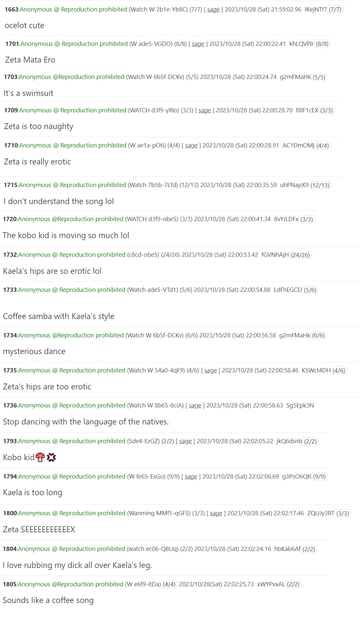Click the (8/8) ID badge beside khLQVPIr
The width and height of the screenshot is (364, 621).
pyautogui.click(x=322, y=44)
